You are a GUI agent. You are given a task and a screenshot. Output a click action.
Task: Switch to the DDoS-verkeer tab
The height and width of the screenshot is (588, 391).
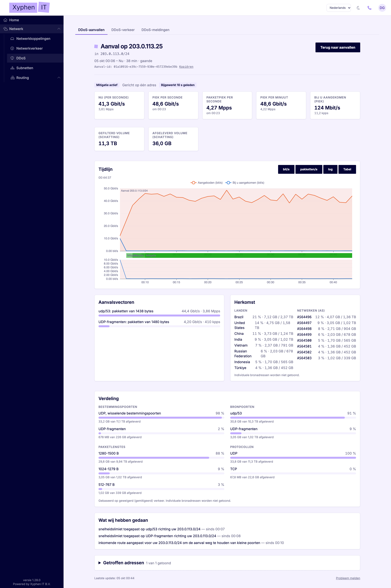tap(123, 30)
